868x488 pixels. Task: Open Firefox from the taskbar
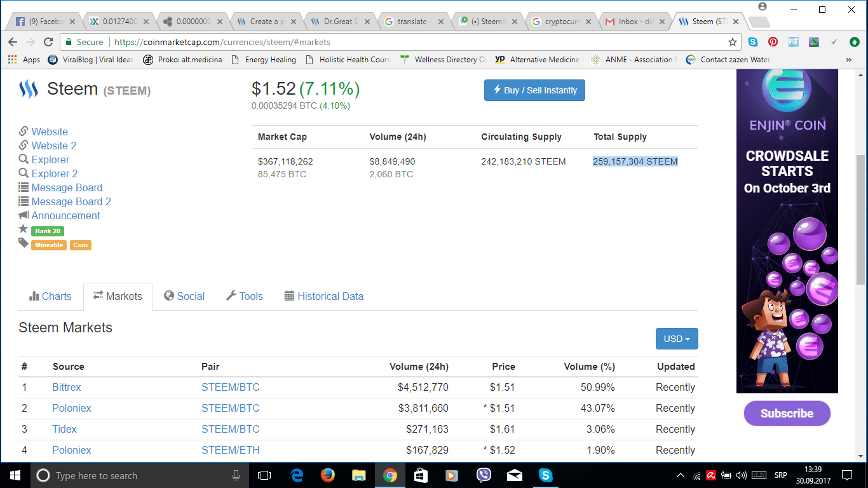tap(328, 475)
